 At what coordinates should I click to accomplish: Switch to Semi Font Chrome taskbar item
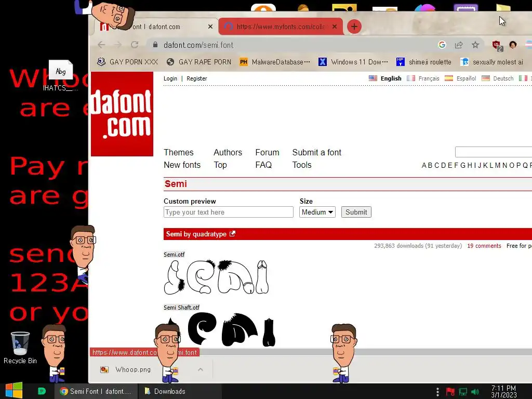pyautogui.click(x=96, y=391)
